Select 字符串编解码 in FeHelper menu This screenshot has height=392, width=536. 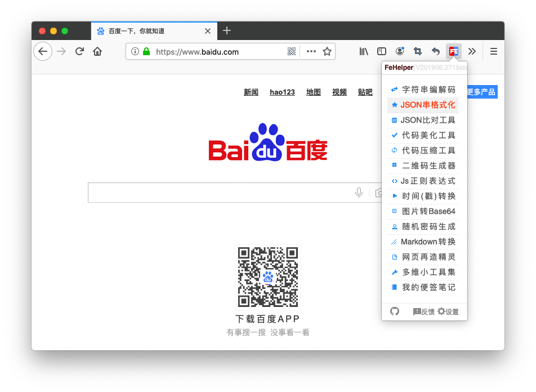coord(422,90)
